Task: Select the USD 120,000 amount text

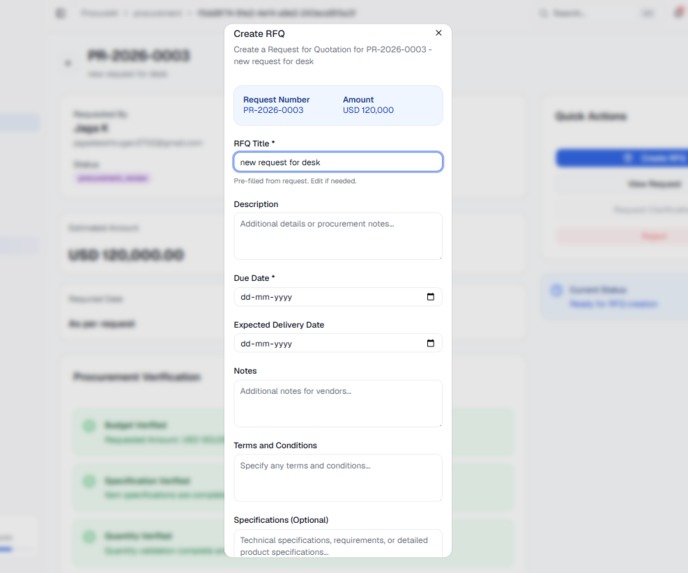Action: point(368,110)
